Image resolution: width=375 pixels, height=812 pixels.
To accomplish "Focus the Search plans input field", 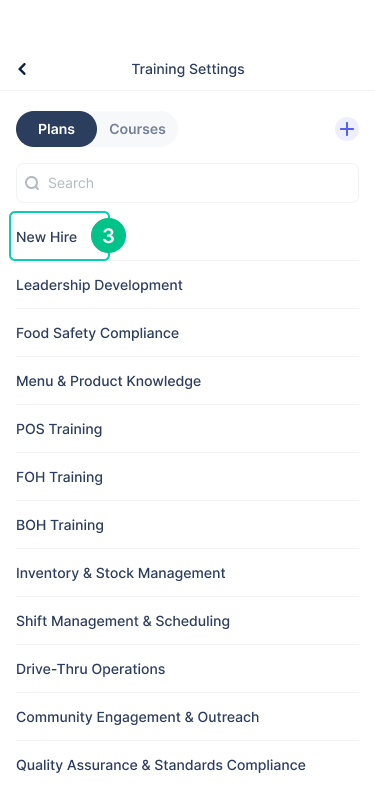I will point(188,183).
